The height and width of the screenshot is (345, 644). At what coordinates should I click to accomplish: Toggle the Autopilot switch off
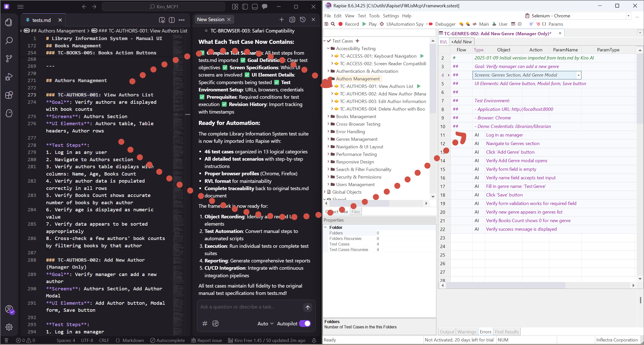305,324
